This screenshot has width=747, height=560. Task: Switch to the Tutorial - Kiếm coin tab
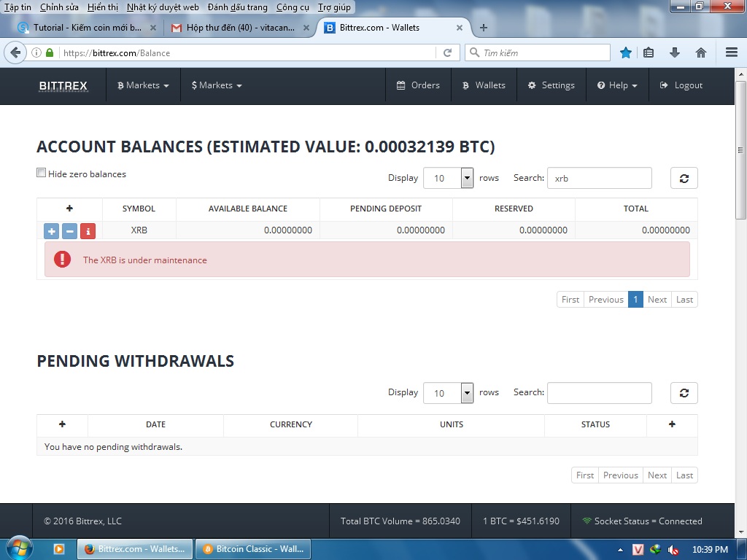coord(86,28)
